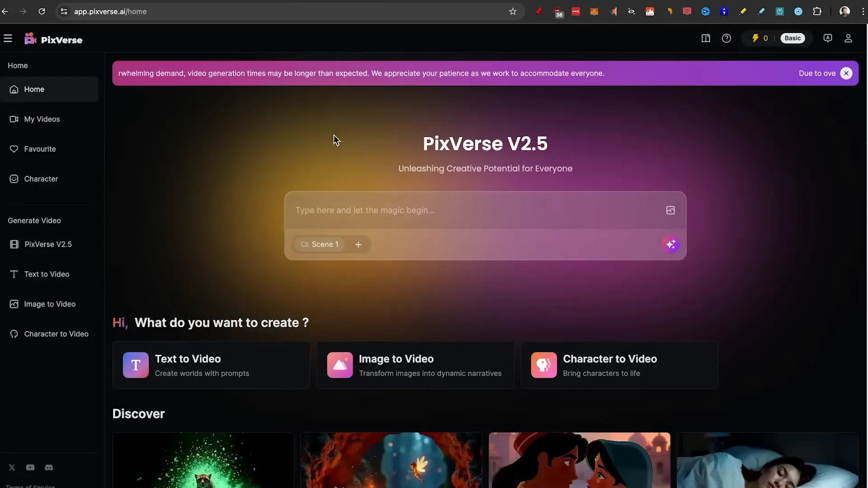Image resolution: width=868 pixels, height=488 pixels.
Task: Open the help question mark icon
Action: 726,38
